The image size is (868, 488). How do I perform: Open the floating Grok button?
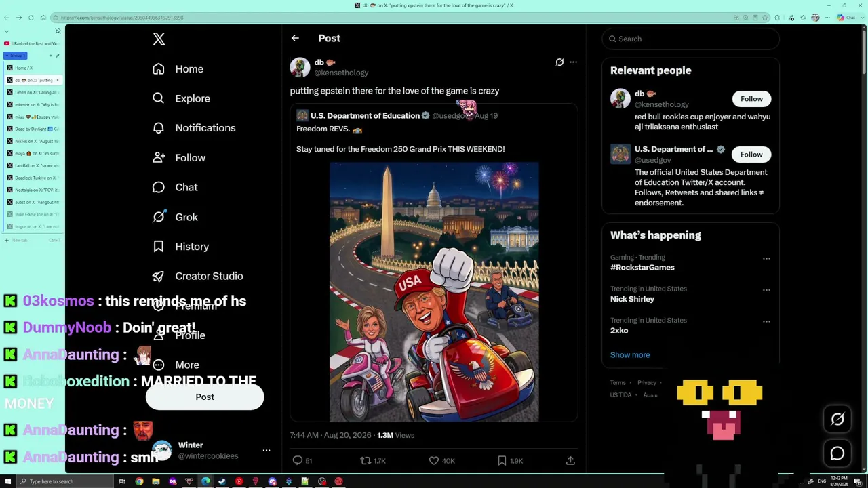(x=837, y=420)
